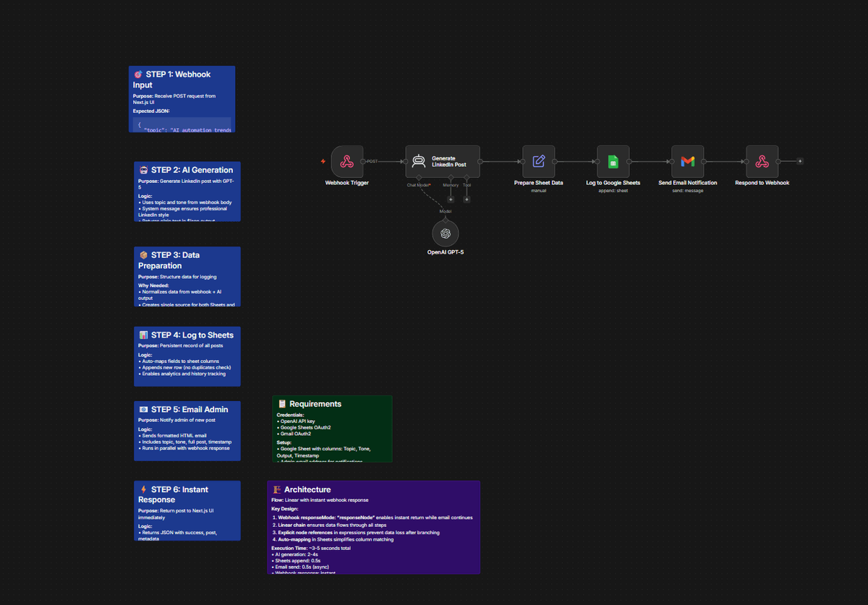Viewport: 868px width, 605px height.
Task: Click 'Key Design:' heading in Architecture note
Action: (x=285, y=509)
